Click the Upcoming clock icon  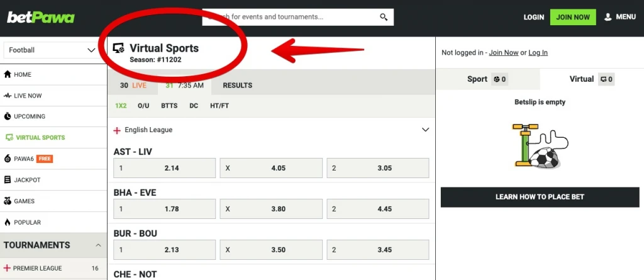click(x=8, y=116)
